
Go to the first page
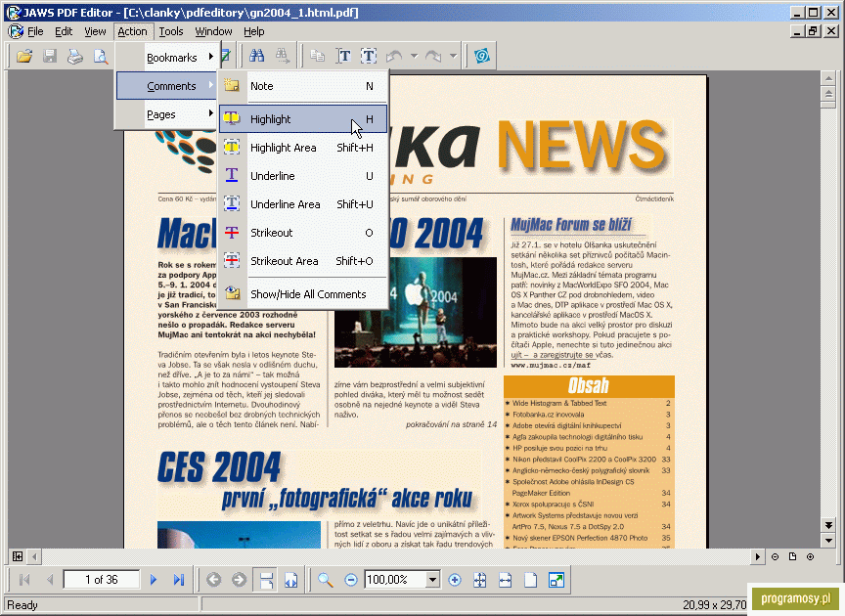[x=24, y=580]
